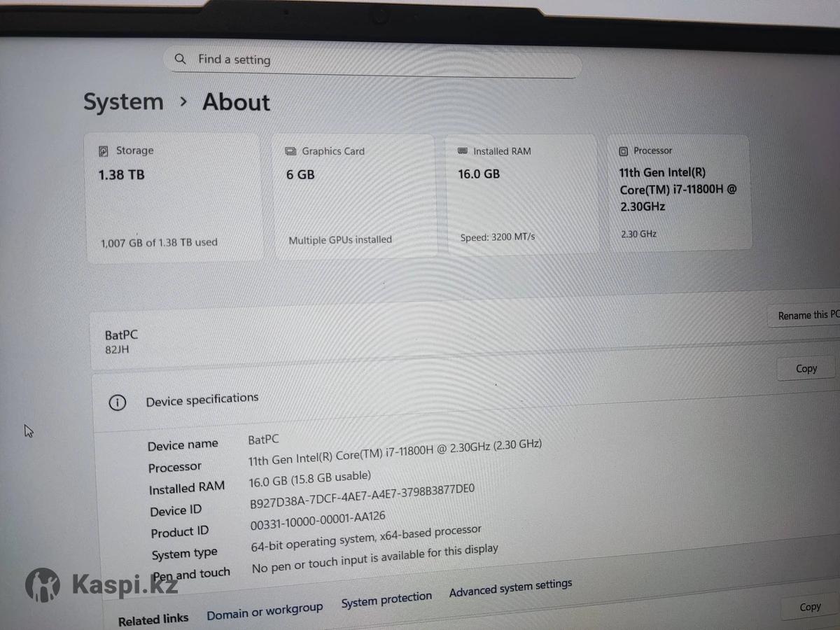Click the Storage card's drive icon
This screenshot has width=840, height=630.
[x=104, y=150]
